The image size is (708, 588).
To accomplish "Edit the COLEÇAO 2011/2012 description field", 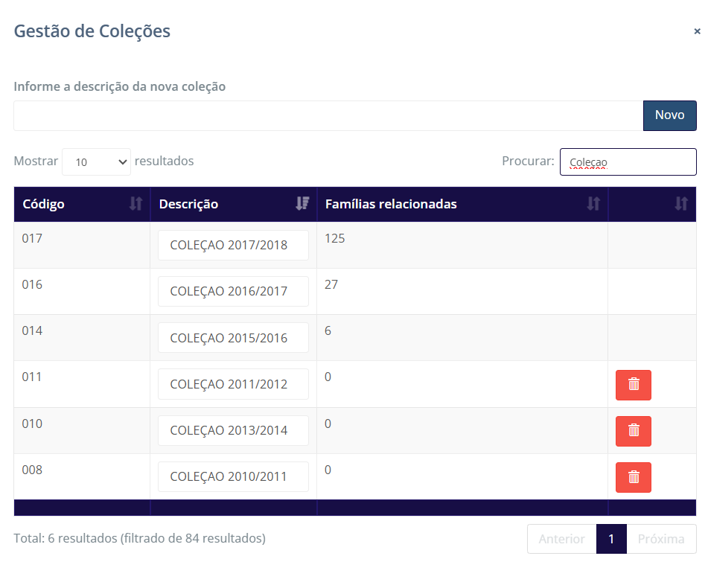I will pyautogui.click(x=233, y=384).
